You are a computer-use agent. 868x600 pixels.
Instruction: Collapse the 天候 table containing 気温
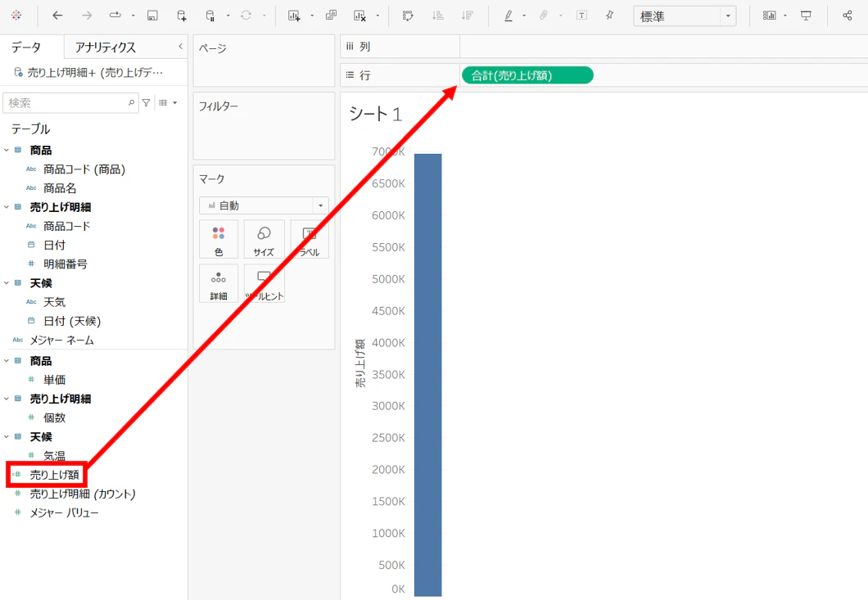(x=6, y=437)
